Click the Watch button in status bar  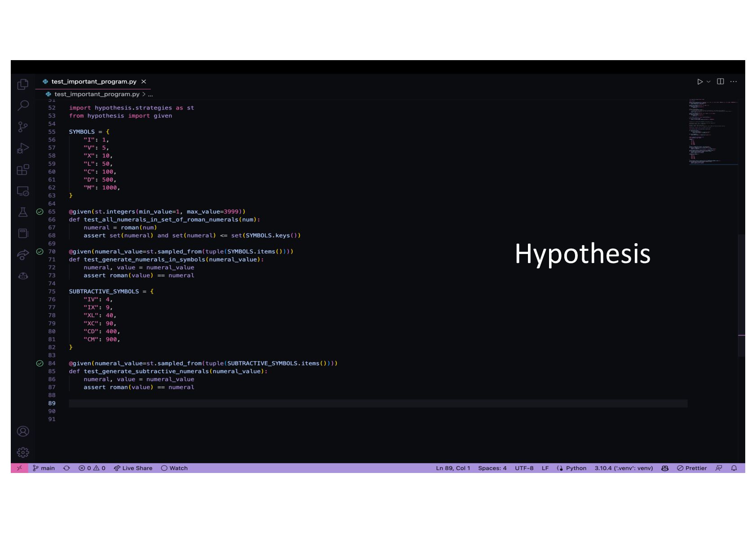(x=174, y=468)
